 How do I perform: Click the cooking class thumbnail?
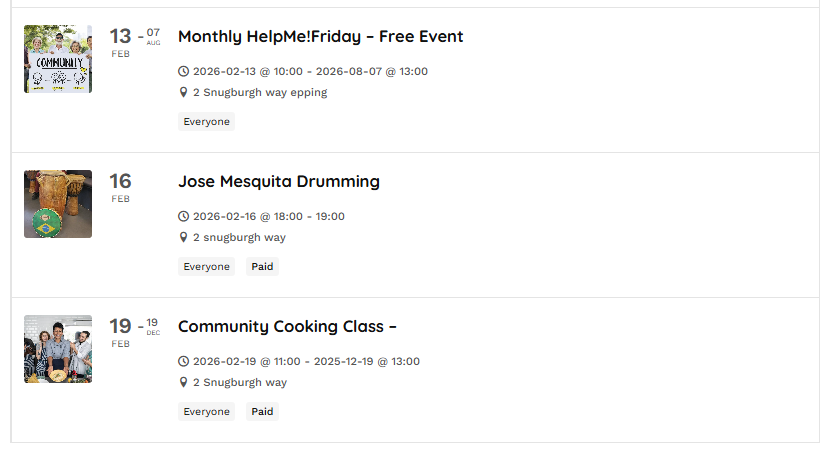(58, 349)
